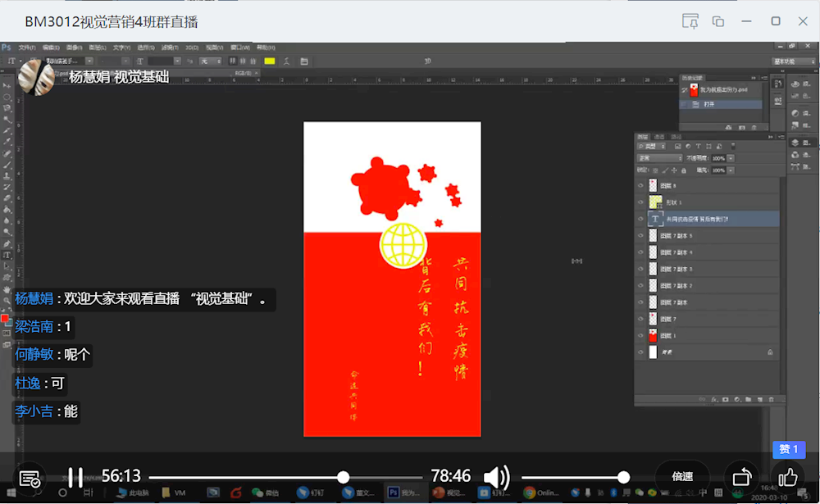Screen dimensions: 820x504
Task: Toggle visibility of the 形状 1 layer
Action: [x=639, y=201]
